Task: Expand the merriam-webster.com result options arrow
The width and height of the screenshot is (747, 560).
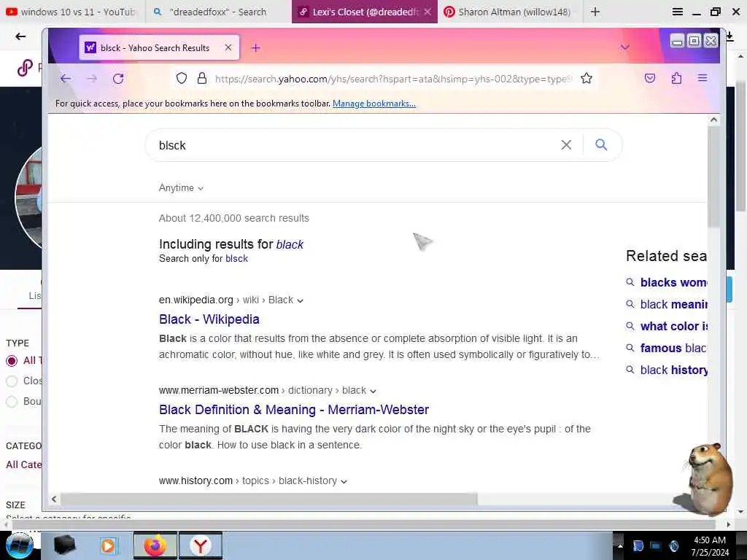Action: coord(373,391)
